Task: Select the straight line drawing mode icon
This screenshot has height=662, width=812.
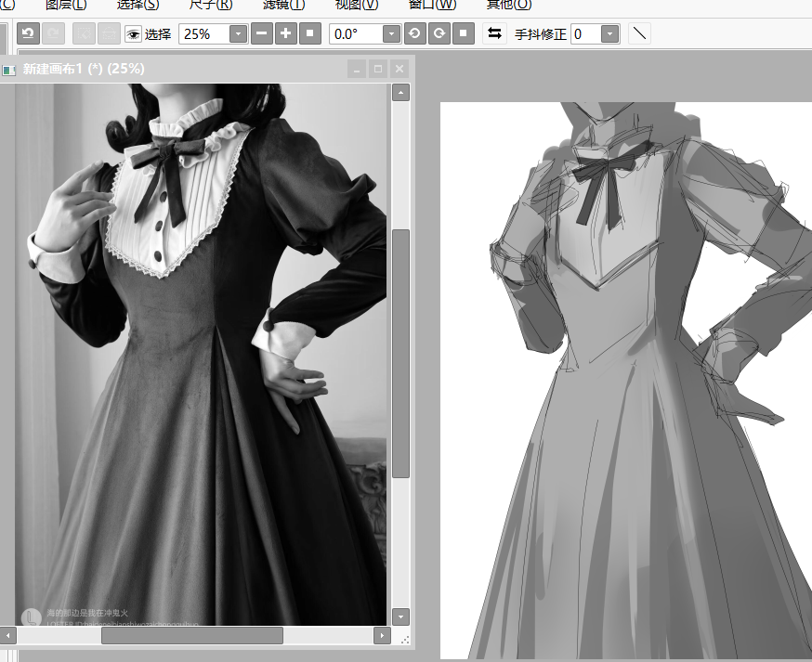Action: [x=639, y=34]
